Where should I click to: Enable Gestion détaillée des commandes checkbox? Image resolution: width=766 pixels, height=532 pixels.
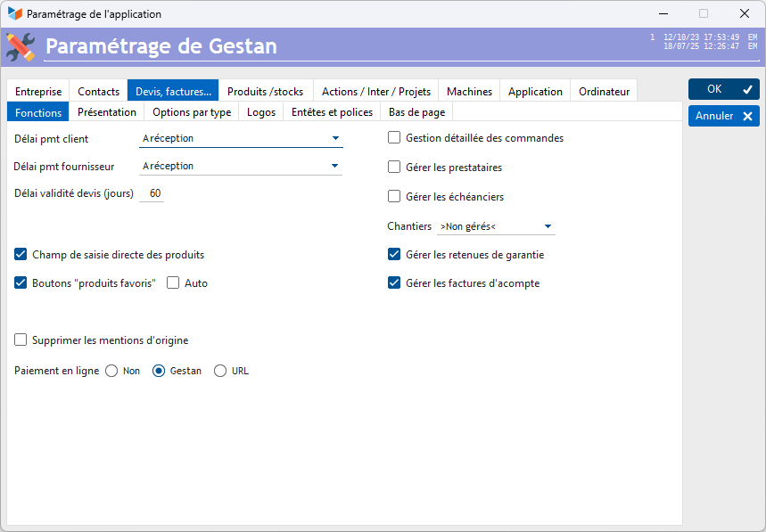pyautogui.click(x=394, y=138)
